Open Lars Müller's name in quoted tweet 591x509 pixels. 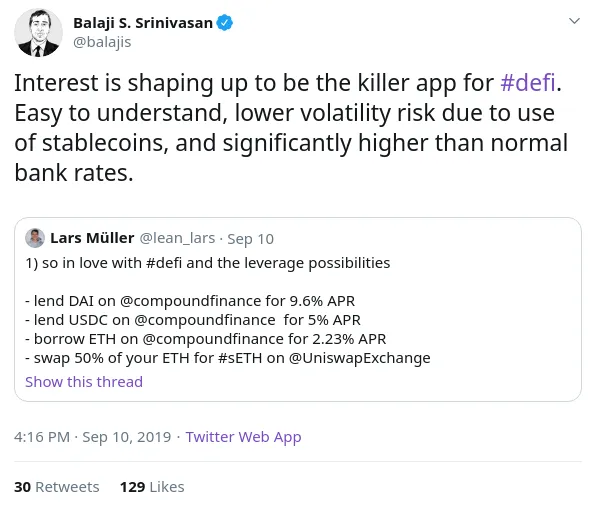coord(92,238)
